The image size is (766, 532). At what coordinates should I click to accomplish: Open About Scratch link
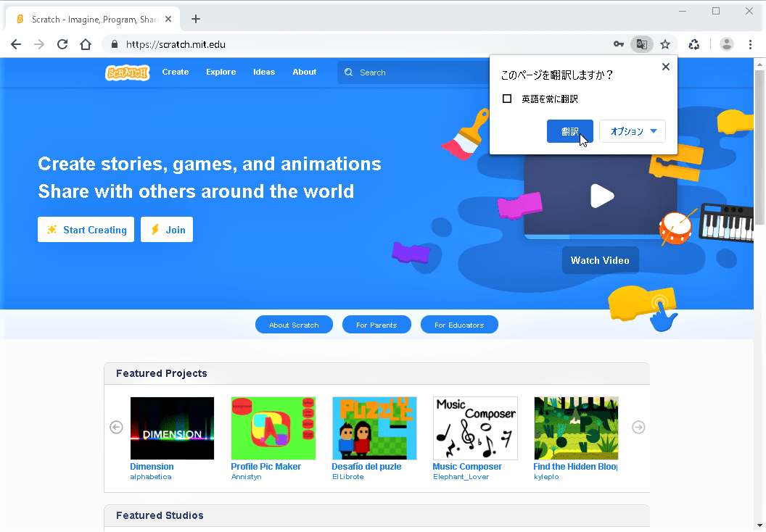tap(294, 325)
